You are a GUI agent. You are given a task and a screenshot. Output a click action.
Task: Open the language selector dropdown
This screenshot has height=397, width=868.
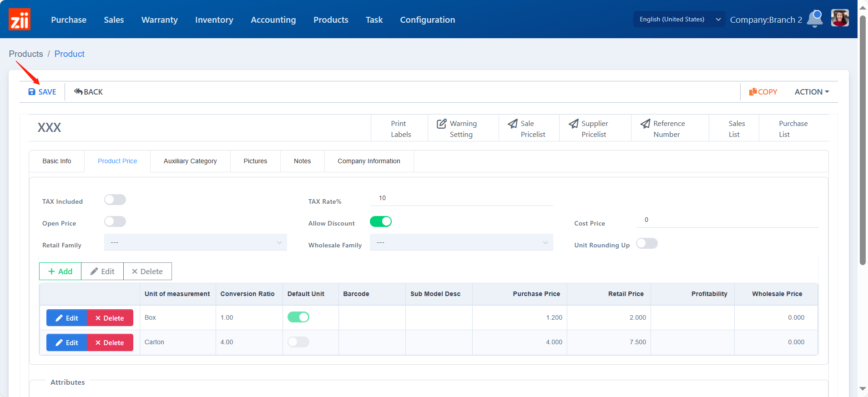coord(679,19)
